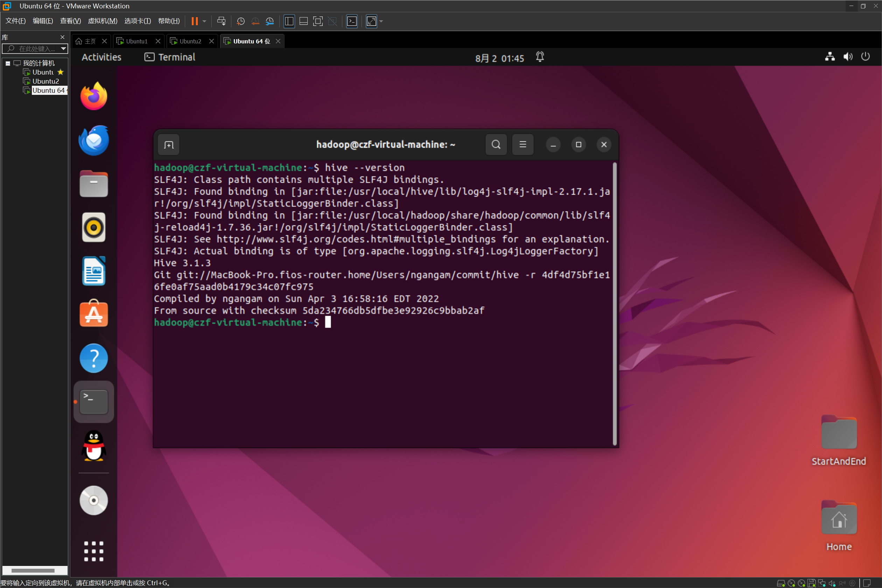Toggle GNOME notification bell indicator
Viewport: 882px width, 588px height.
(x=540, y=57)
